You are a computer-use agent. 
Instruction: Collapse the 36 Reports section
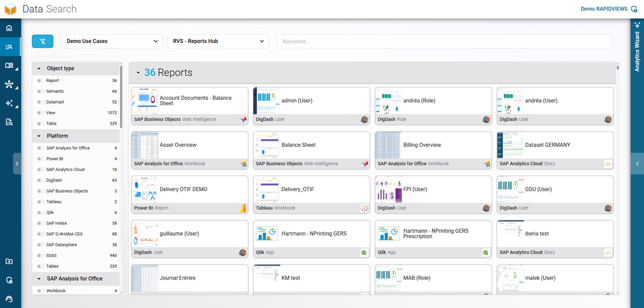click(138, 73)
